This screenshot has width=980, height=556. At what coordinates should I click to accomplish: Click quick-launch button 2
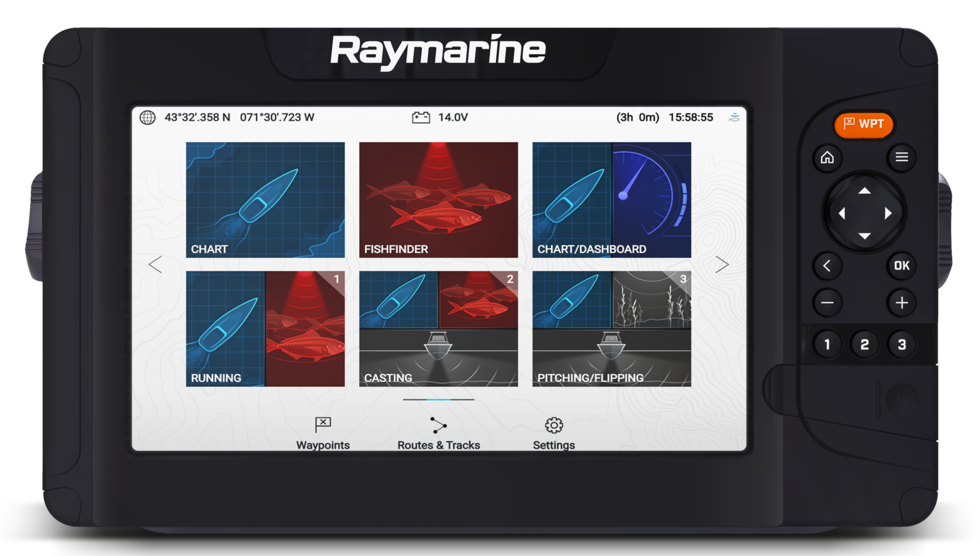[x=864, y=344]
